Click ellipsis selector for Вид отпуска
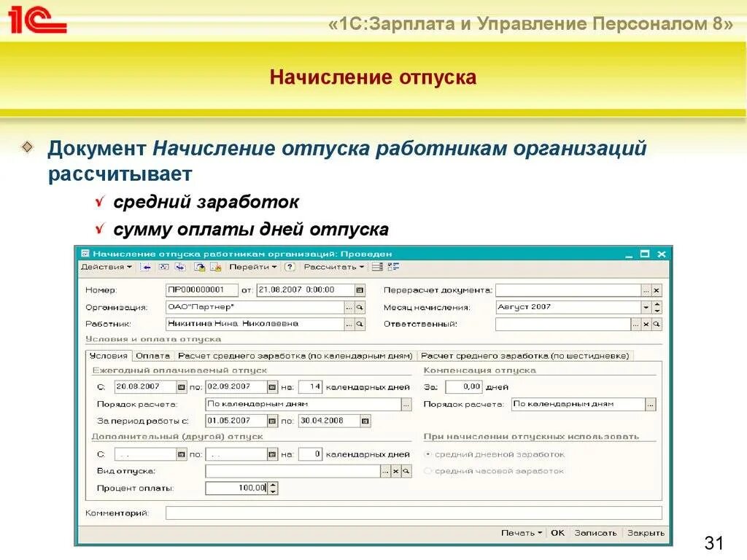The width and height of the screenshot is (747, 560). click(385, 472)
